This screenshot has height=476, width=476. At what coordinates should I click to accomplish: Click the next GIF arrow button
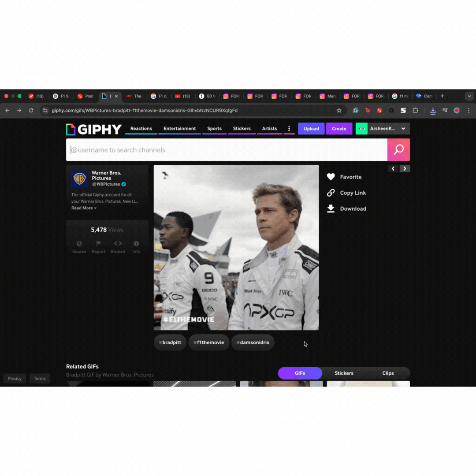pos(405,168)
